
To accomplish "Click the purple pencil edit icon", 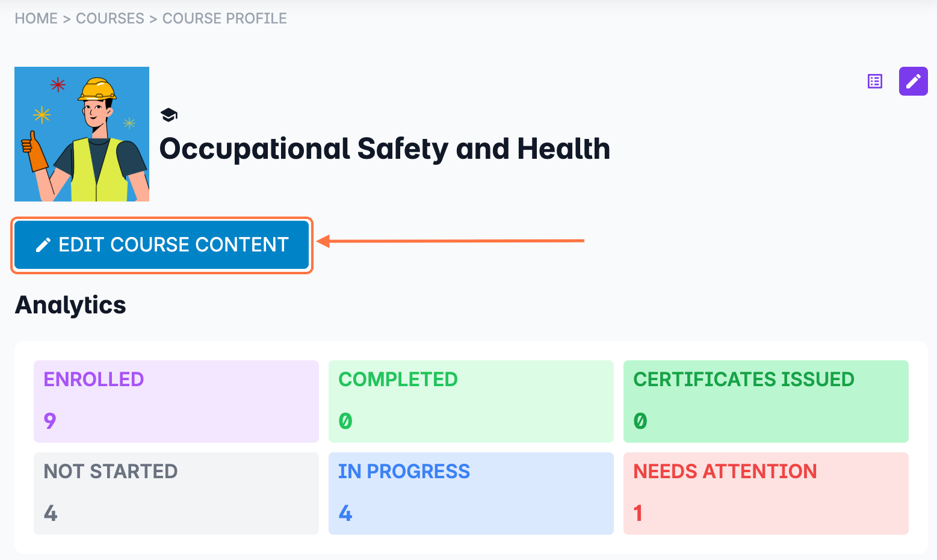I will [913, 81].
